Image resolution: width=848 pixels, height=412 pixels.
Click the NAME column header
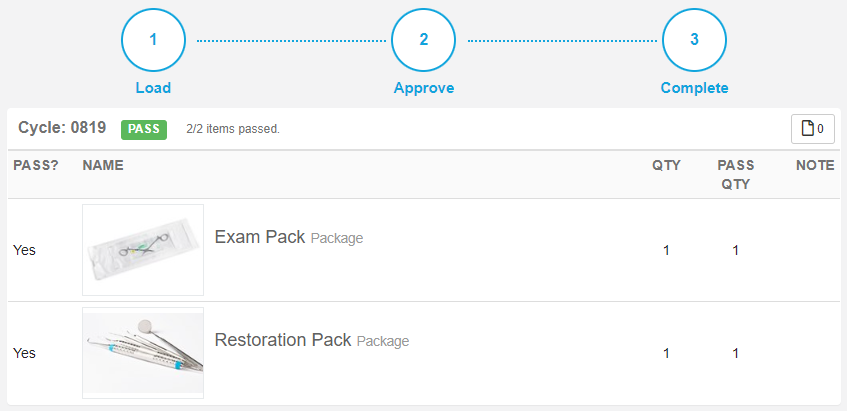coord(103,165)
